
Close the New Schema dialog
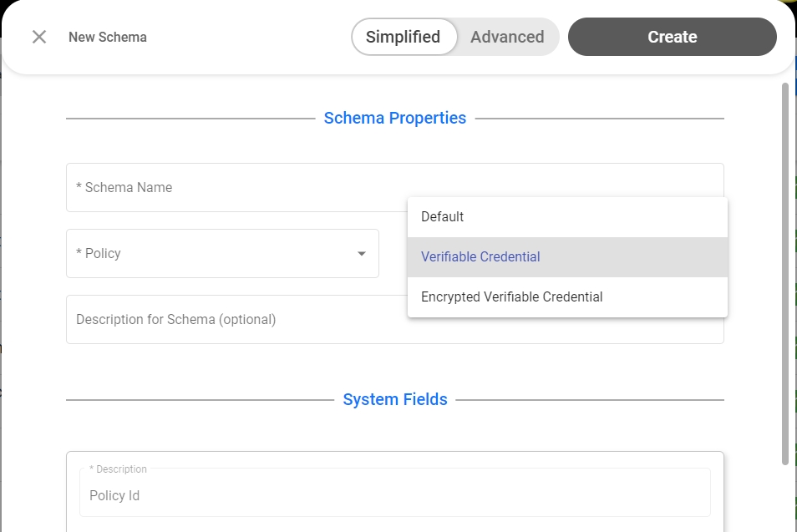[39, 37]
